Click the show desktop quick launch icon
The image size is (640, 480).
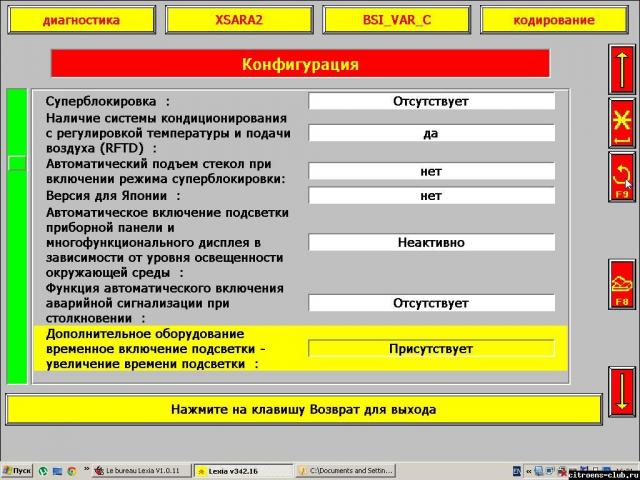coord(57,471)
